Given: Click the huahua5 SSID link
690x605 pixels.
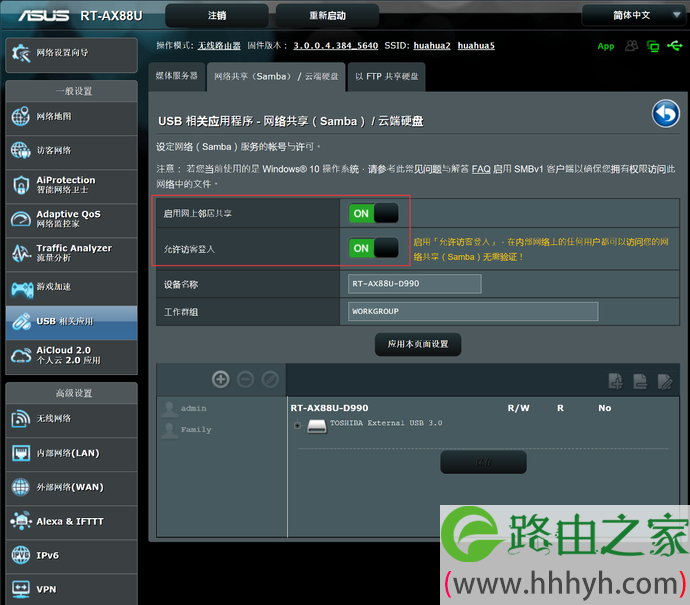Looking at the screenshot, I should point(476,46).
